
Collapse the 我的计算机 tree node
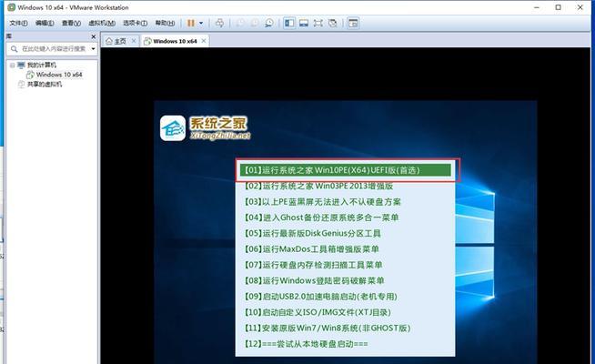(13, 66)
